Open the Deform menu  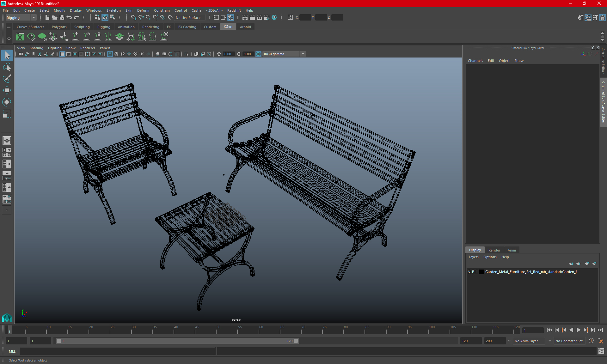143,10
